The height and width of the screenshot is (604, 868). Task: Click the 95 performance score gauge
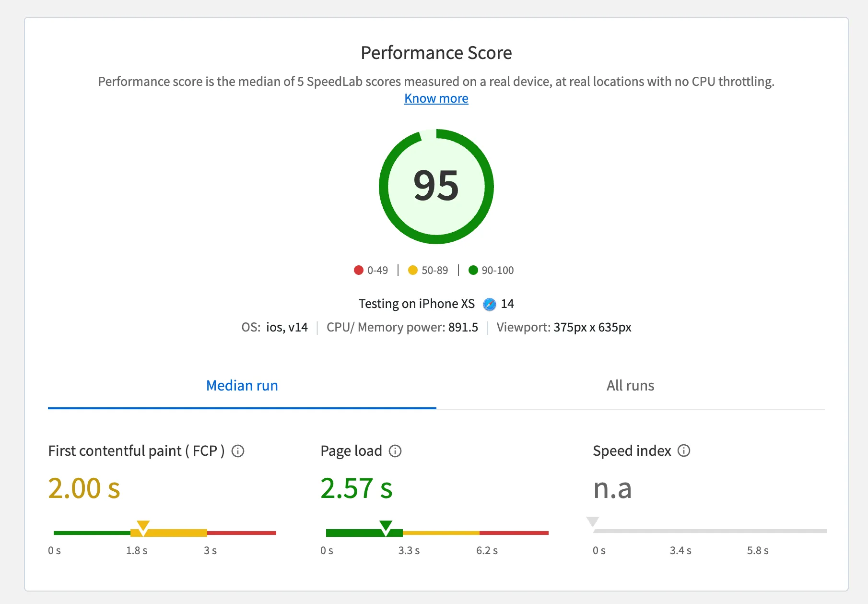click(x=436, y=186)
